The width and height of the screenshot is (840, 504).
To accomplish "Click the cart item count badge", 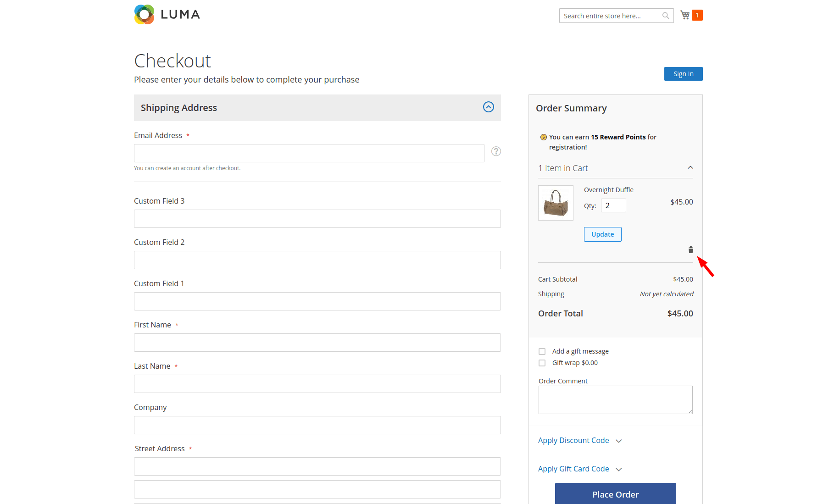I will point(697,15).
